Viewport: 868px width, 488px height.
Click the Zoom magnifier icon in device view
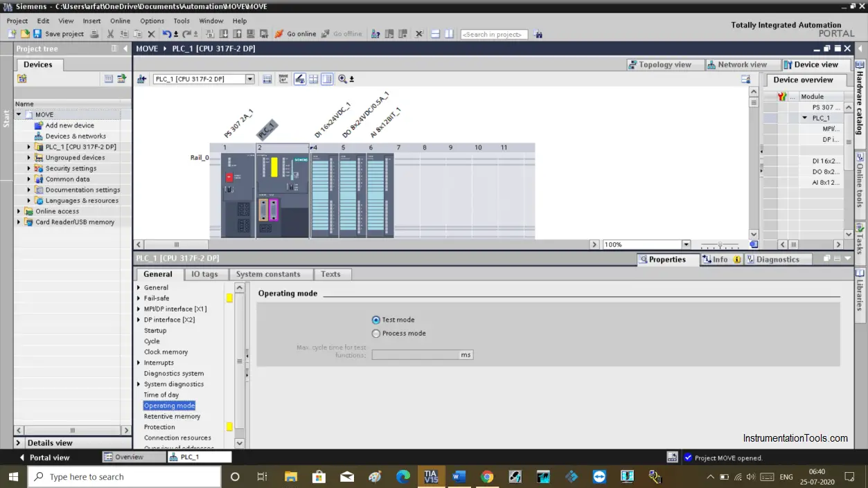342,79
